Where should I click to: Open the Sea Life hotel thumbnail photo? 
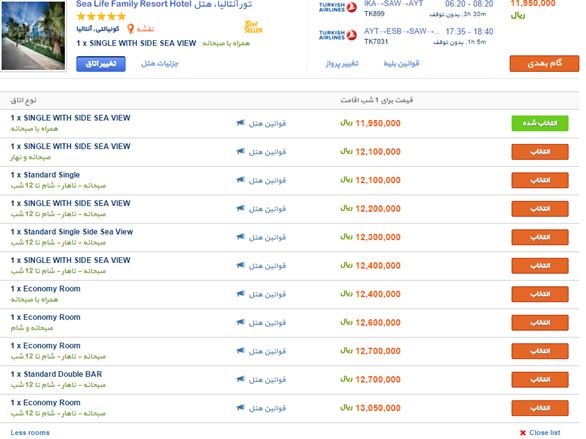33,36
